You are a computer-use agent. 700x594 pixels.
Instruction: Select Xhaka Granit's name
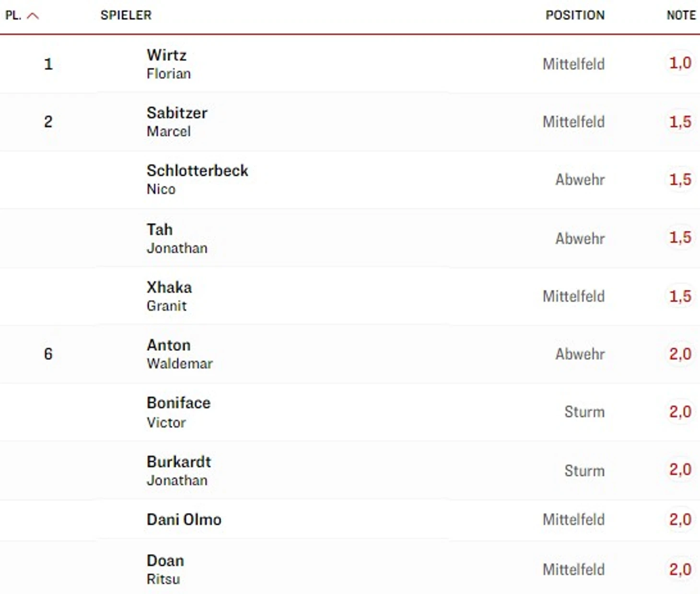(169, 296)
